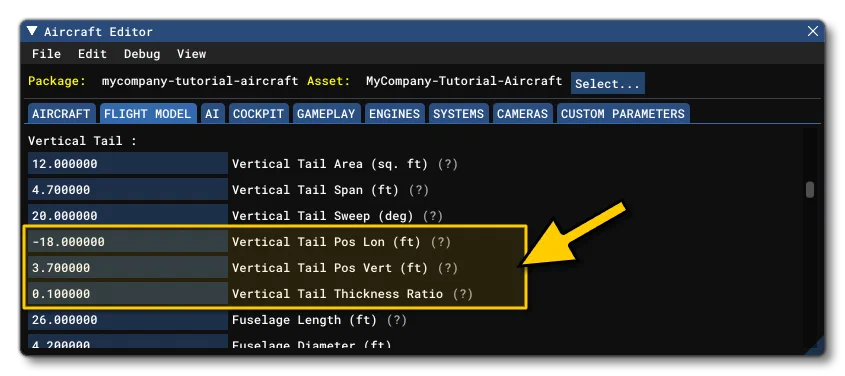
Task: Switch to the COCKPIT tab
Action: (258, 114)
